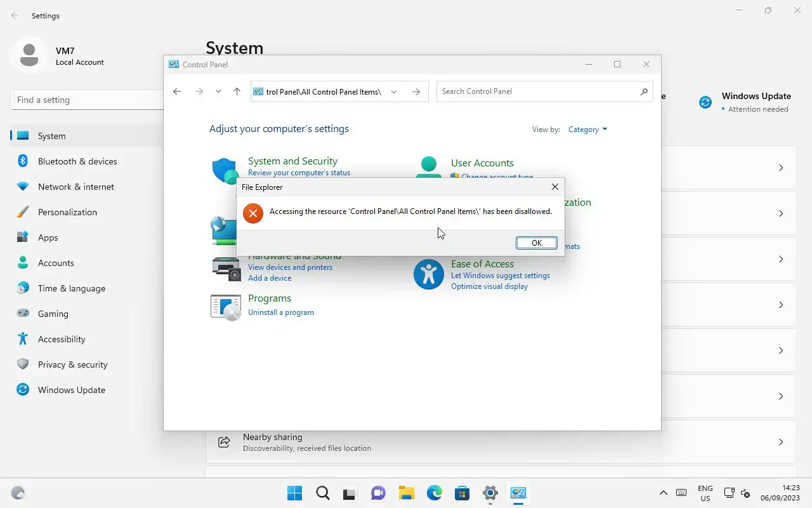Select Accessibility in Settings sidebar

point(87,339)
